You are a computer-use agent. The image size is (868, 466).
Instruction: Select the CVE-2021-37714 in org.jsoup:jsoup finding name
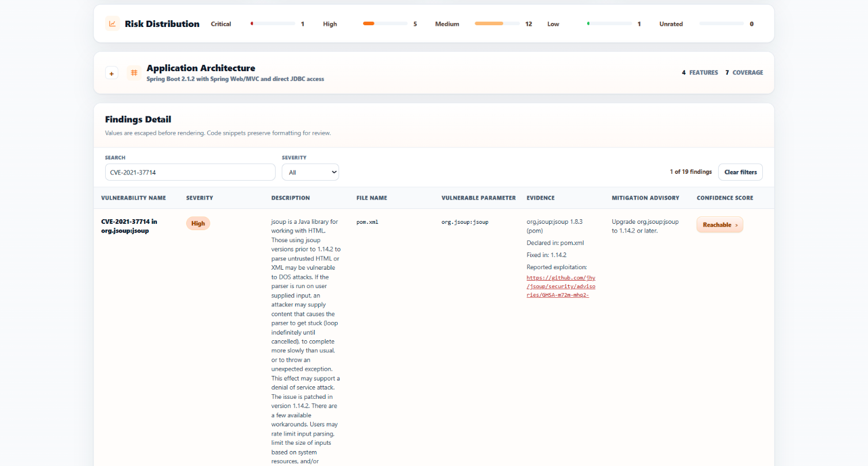129,226
